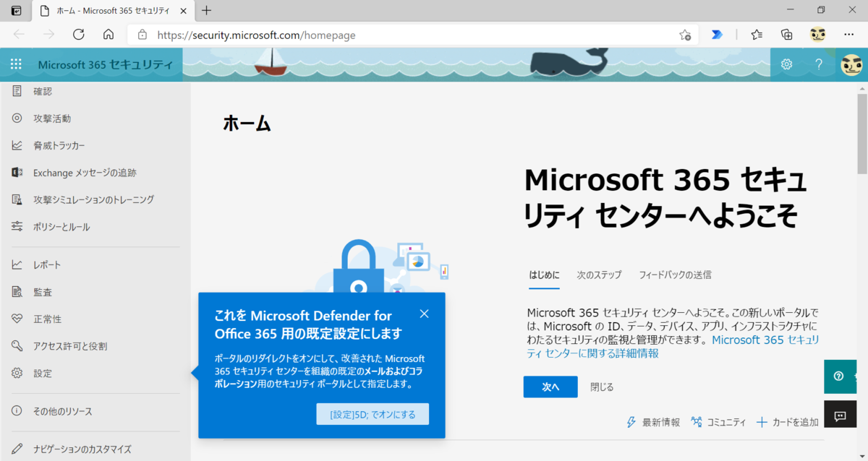Viewport: 868px width, 461px height.
Task: Click the コミュニティ people icon
Action: pos(697,422)
